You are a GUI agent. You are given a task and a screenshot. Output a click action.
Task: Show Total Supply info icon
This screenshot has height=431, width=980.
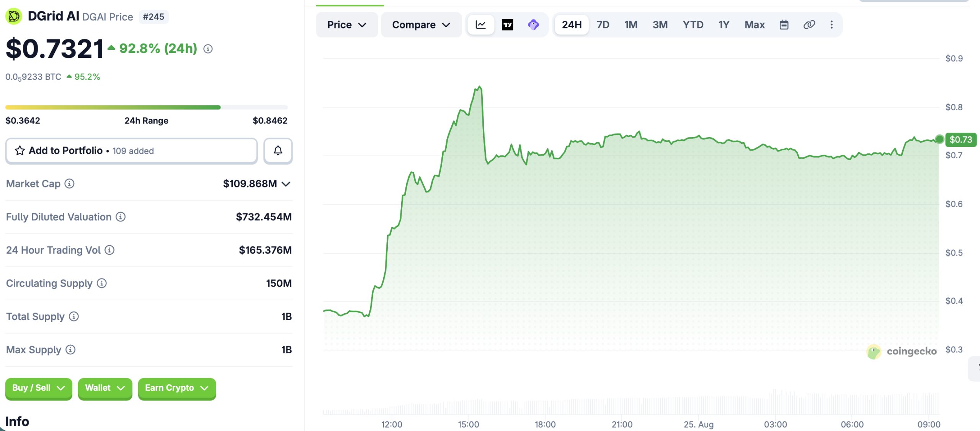pos(74,316)
